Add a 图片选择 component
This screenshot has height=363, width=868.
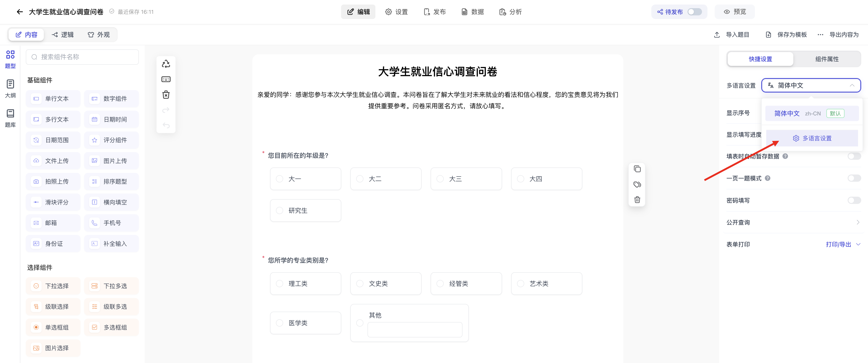[x=53, y=348]
